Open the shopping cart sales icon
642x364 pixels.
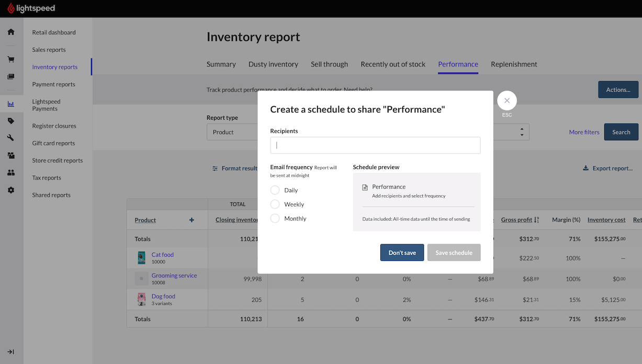[x=11, y=59]
